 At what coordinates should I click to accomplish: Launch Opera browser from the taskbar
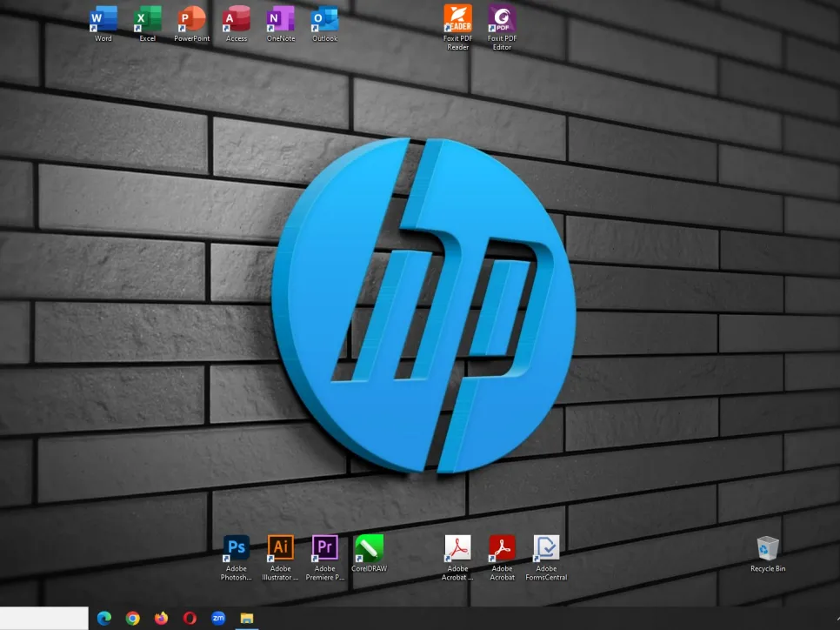[x=190, y=618]
